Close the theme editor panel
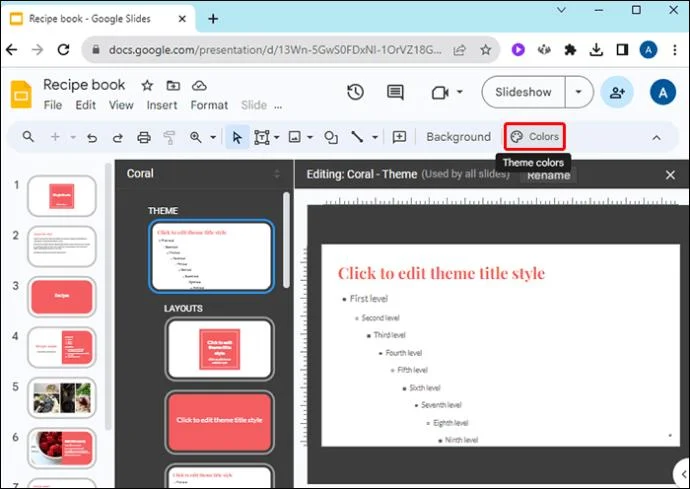Screen dimensions: 690x489 [670, 175]
